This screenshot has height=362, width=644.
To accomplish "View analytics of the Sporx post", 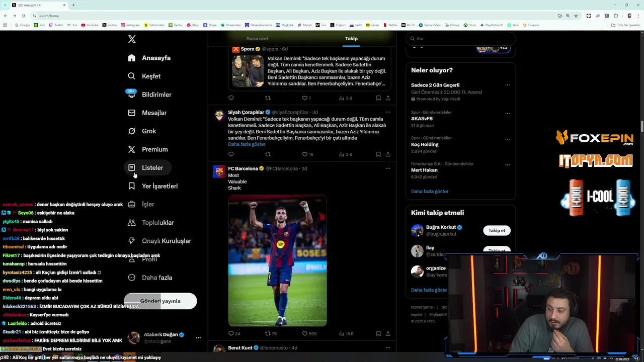I will [x=345, y=98].
